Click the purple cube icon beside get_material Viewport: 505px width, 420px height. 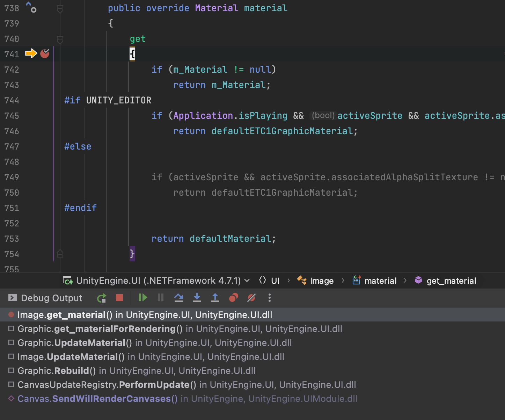click(418, 280)
